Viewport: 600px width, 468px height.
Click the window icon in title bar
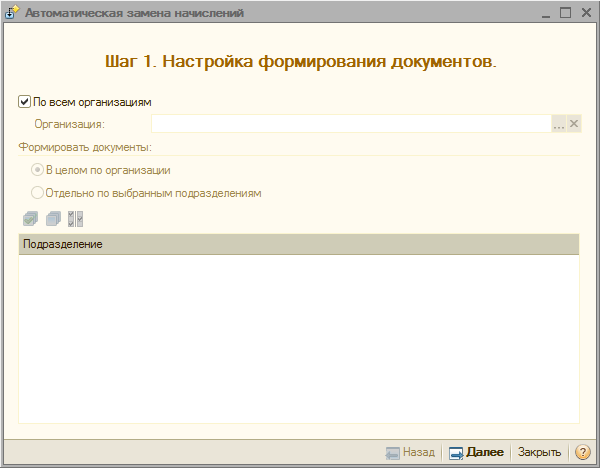click(12, 13)
